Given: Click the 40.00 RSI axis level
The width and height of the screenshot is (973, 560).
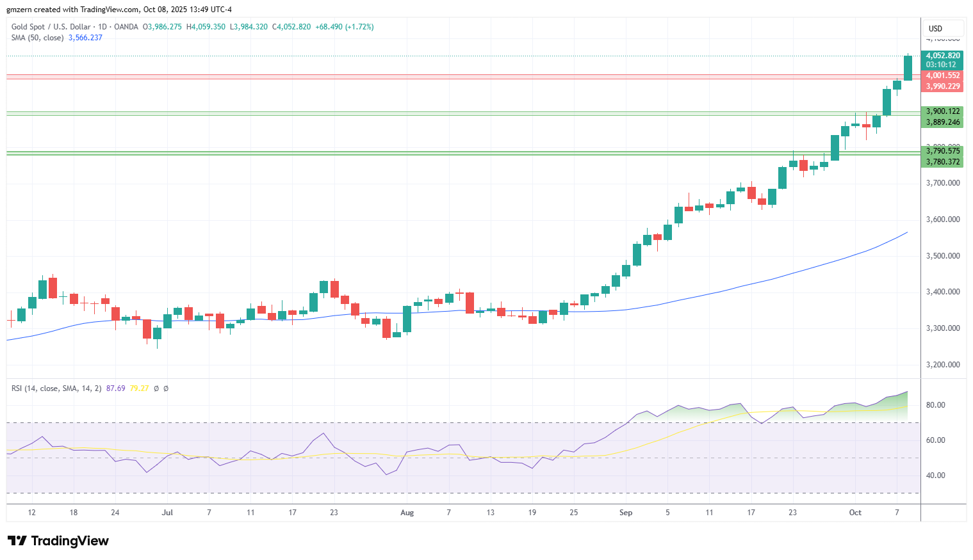Looking at the screenshot, I should 935,476.
